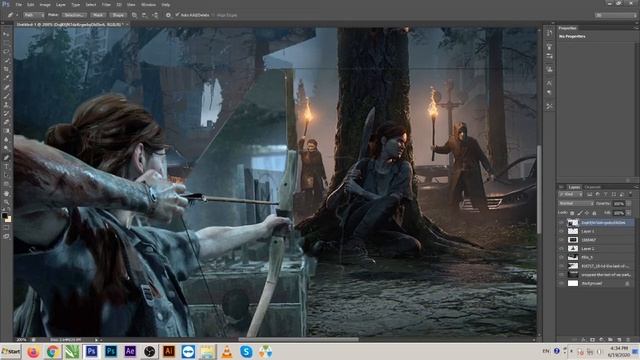
Task: Select the Properties panel tab
Action: [x=567, y=28]
